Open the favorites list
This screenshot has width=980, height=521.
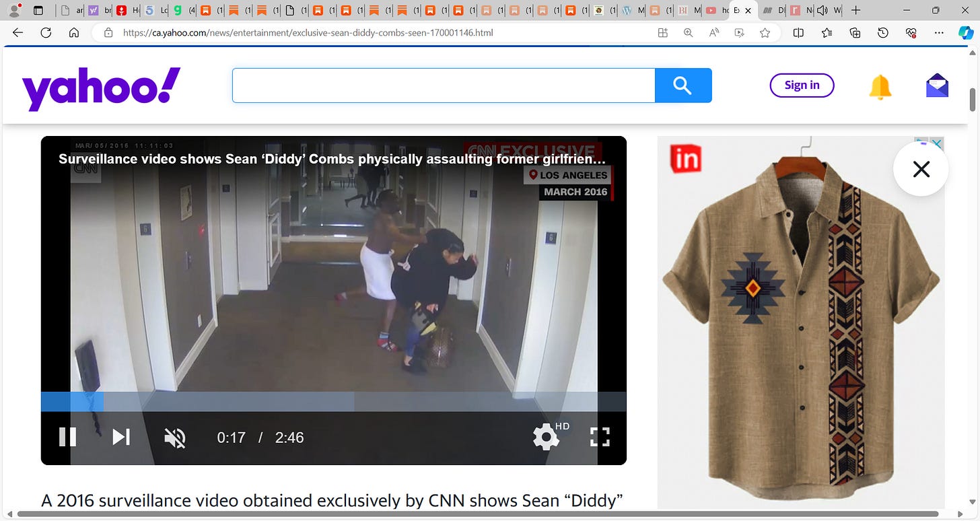click(827, 32)
